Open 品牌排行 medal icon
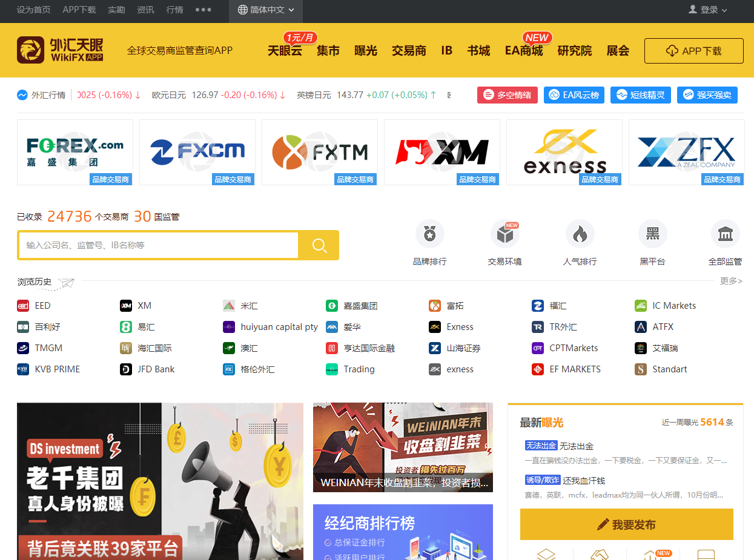754x560 pixels. pos(430,234)
